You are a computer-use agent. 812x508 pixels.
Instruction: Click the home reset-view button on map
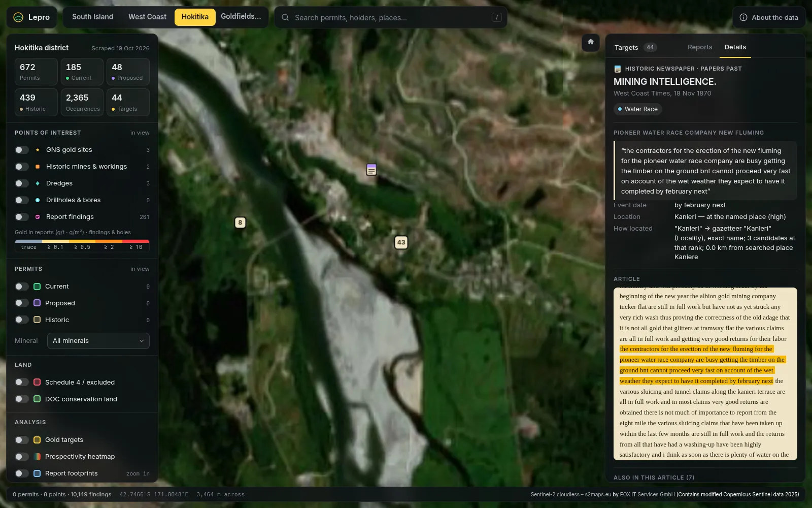tap(591, 42)
